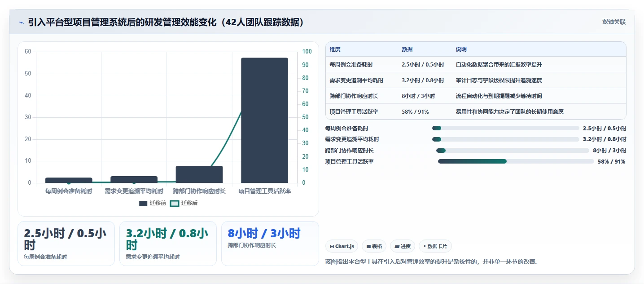Click the summary sentence below the tags

[x=431, y=262]
